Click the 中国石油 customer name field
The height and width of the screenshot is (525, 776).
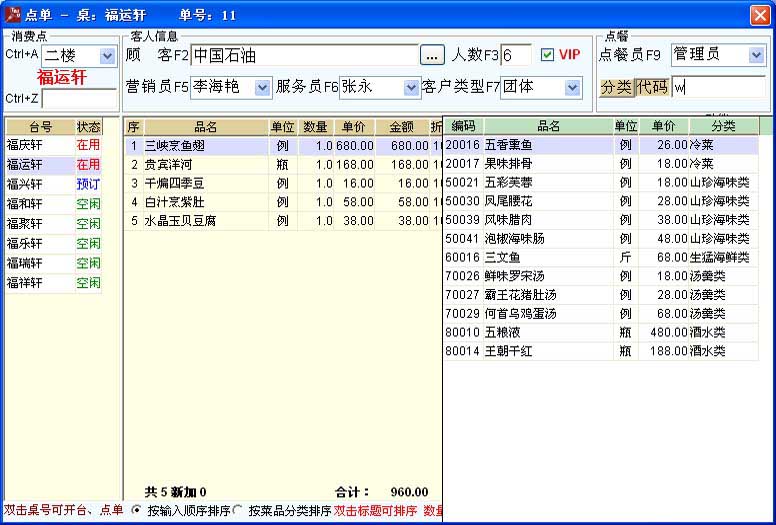pyautogui.click(x=302, y=55)
